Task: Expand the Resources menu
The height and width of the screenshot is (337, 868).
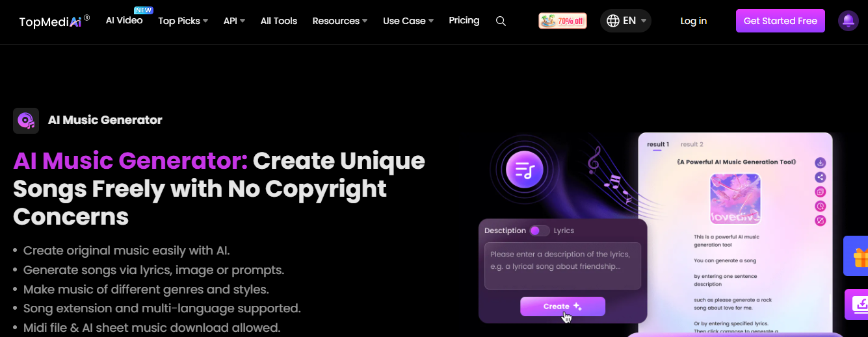Action: [x=339, y=21]
